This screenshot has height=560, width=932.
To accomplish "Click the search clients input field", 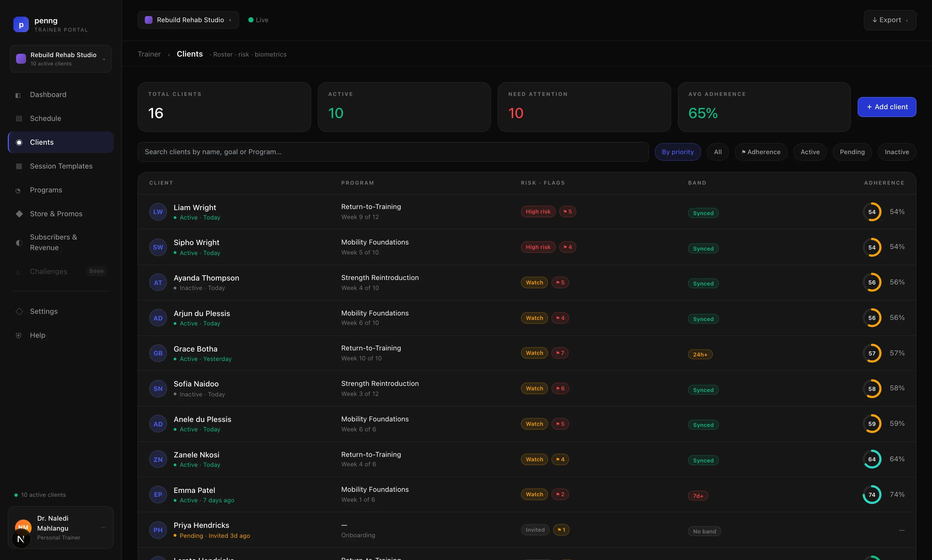I will tap(393, 152).
